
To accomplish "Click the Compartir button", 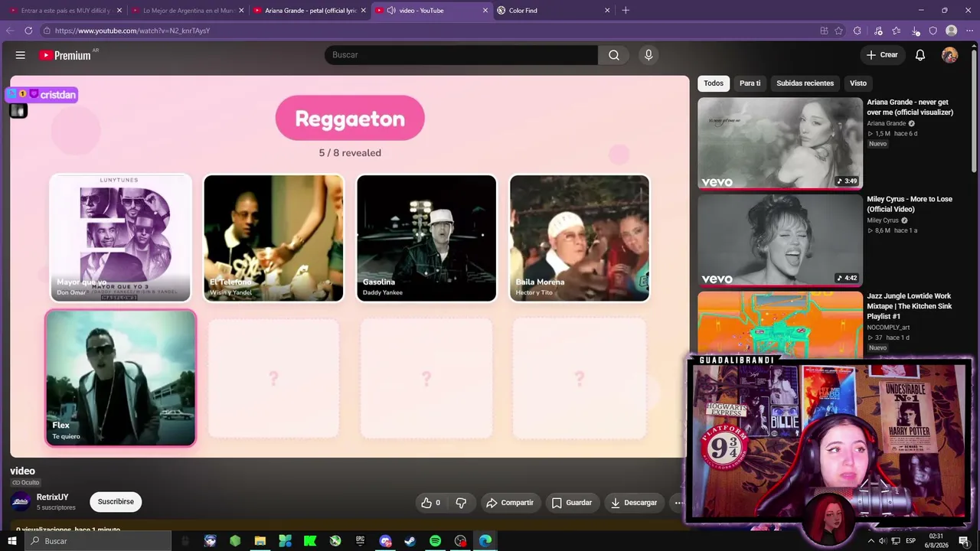I will point(510,503).
